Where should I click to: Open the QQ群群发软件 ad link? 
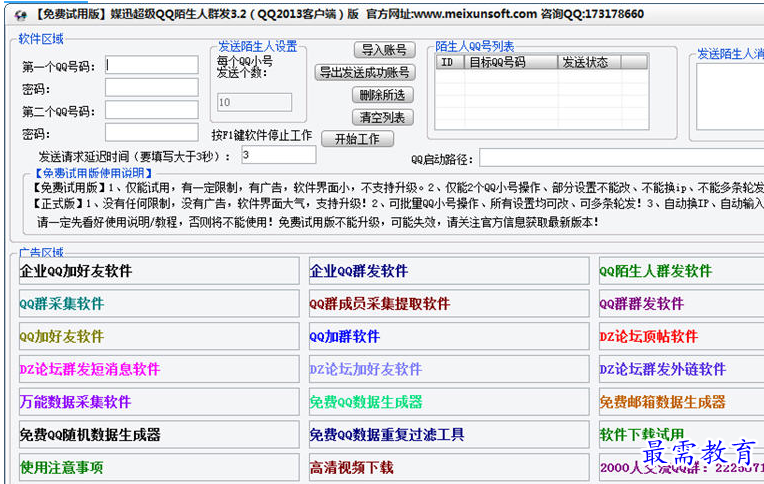[682, 304]
